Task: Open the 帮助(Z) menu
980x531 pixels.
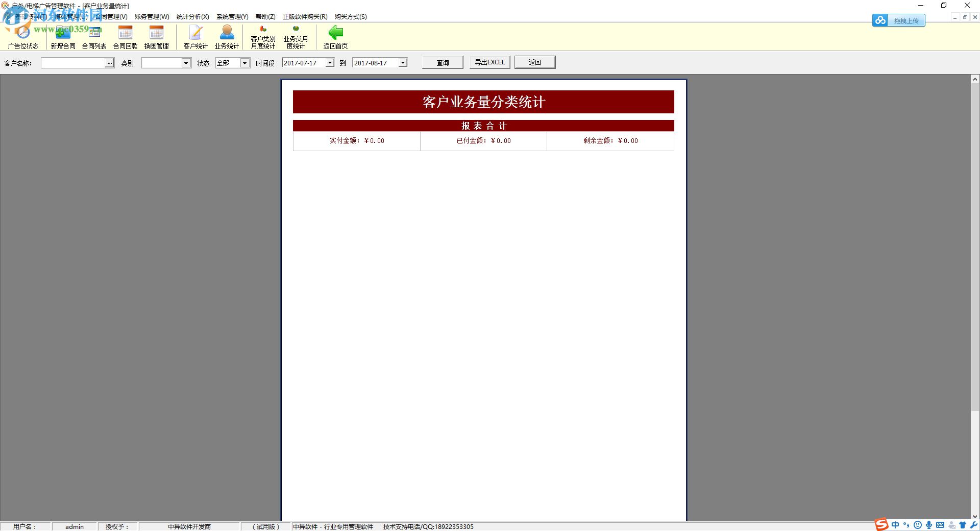Action: 265,17
